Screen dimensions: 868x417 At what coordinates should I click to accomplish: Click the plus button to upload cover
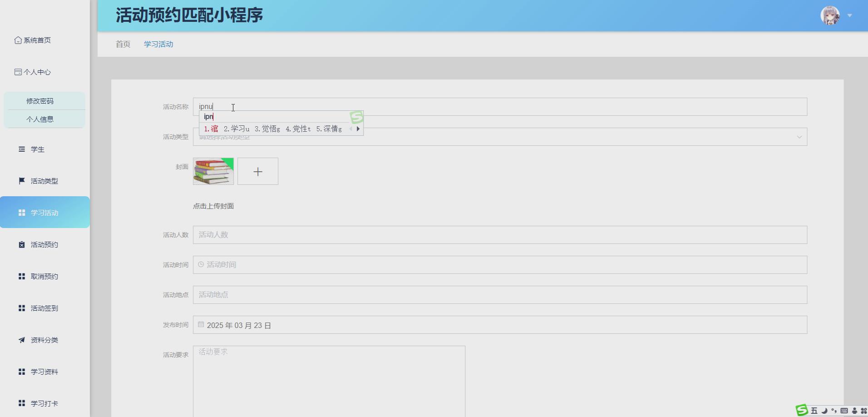coord(258,171)
